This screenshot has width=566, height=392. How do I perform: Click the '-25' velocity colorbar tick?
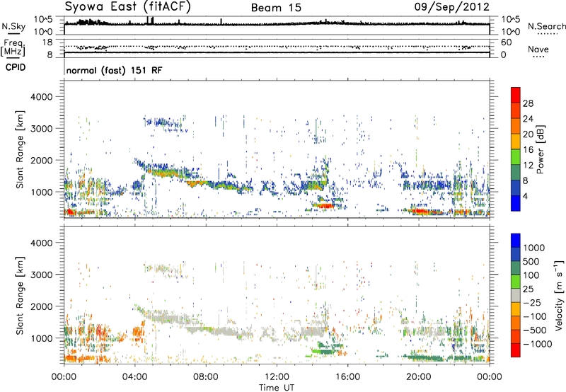[532, 302]
